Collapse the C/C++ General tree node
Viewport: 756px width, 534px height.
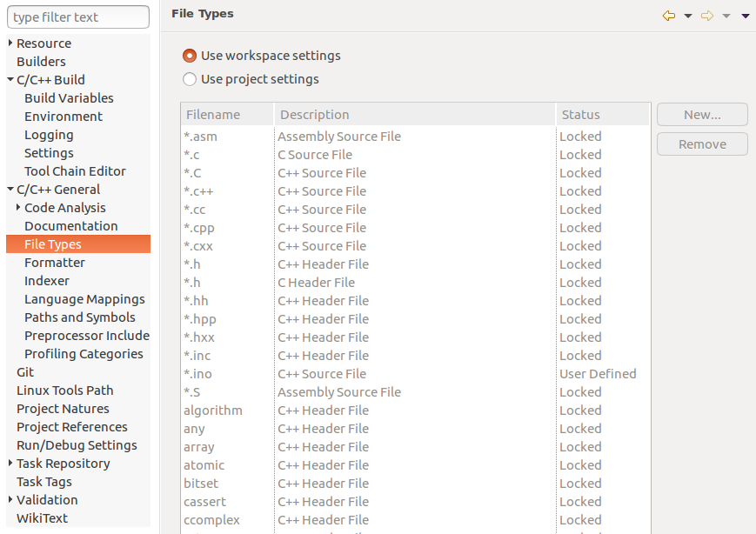[x=10, y=190]
